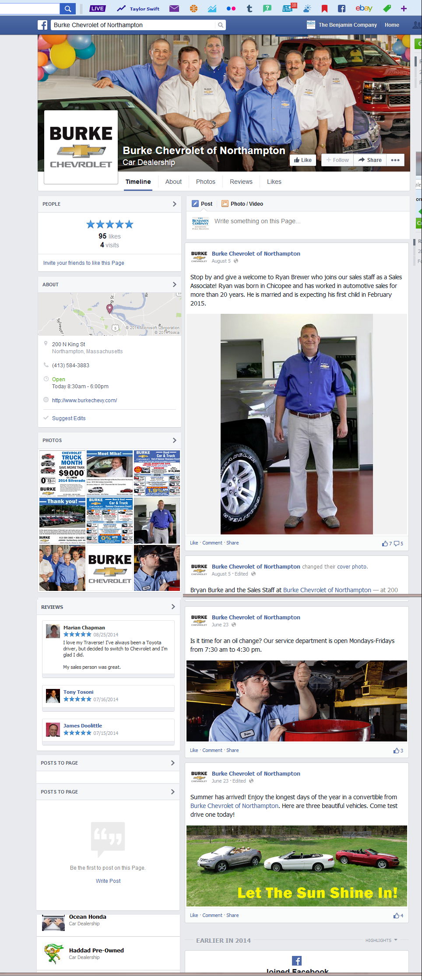The image size is (422, 980).
Task: Click the orange basketball sports icon
Action: point(194,8)
